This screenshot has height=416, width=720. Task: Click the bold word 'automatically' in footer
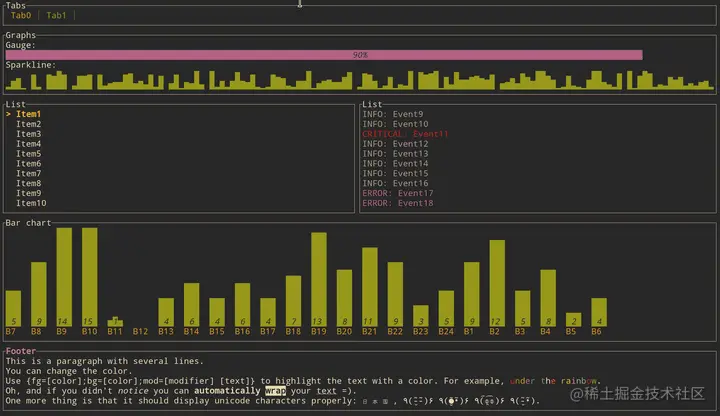[227, 391]
